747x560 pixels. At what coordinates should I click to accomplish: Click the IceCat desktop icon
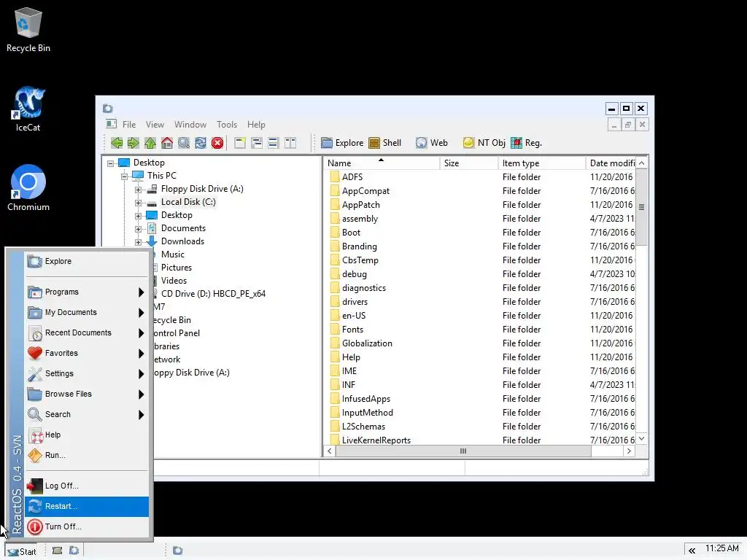coord(28,109)
